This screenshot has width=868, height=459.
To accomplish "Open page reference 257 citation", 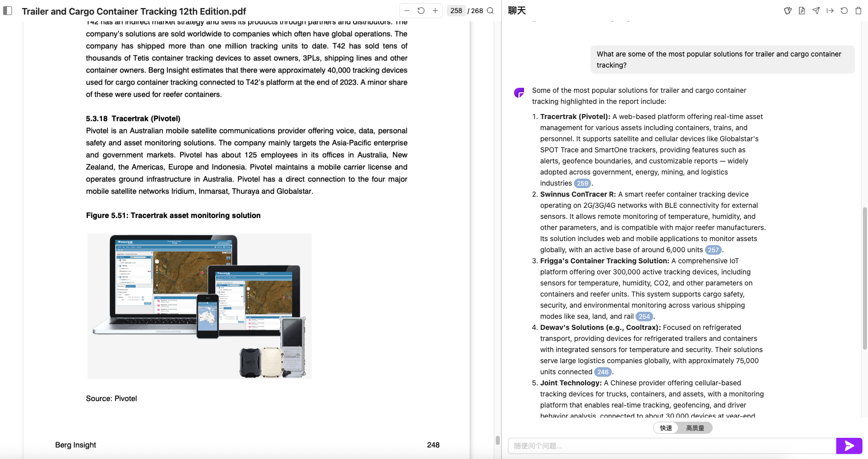I will point(713,250).
